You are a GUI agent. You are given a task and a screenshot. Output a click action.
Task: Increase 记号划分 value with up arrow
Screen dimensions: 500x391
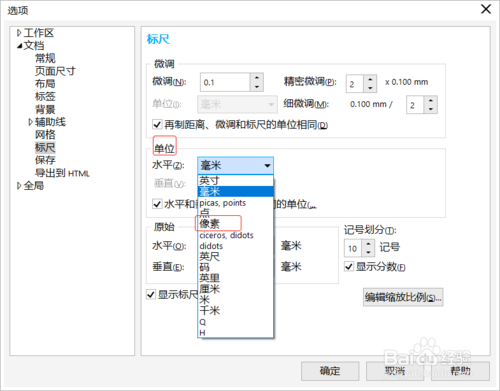tap(368, 244)
